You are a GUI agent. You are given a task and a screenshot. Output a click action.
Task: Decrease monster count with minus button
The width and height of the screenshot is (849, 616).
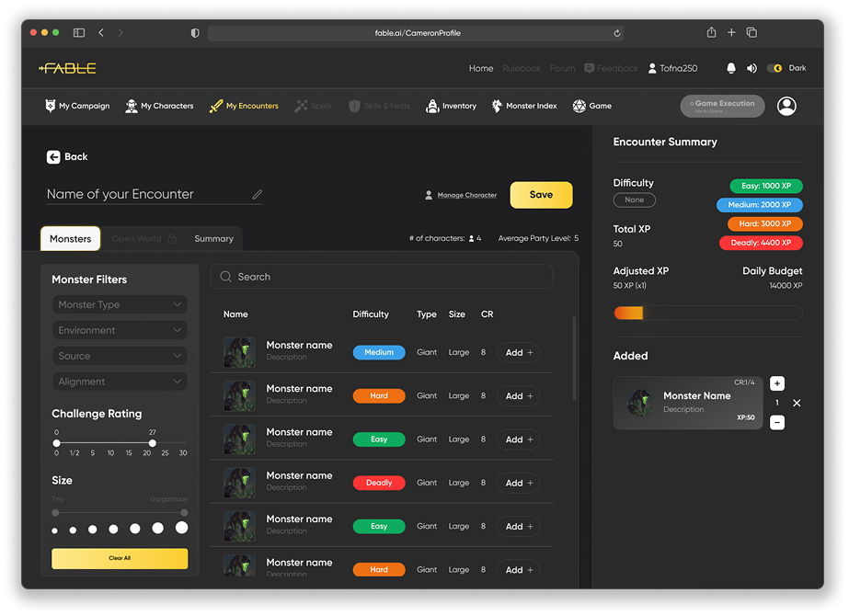(x=777, y=423)
